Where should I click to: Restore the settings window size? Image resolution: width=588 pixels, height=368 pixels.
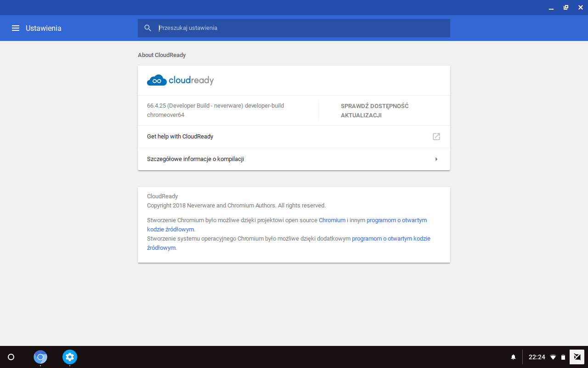point(565,7)
